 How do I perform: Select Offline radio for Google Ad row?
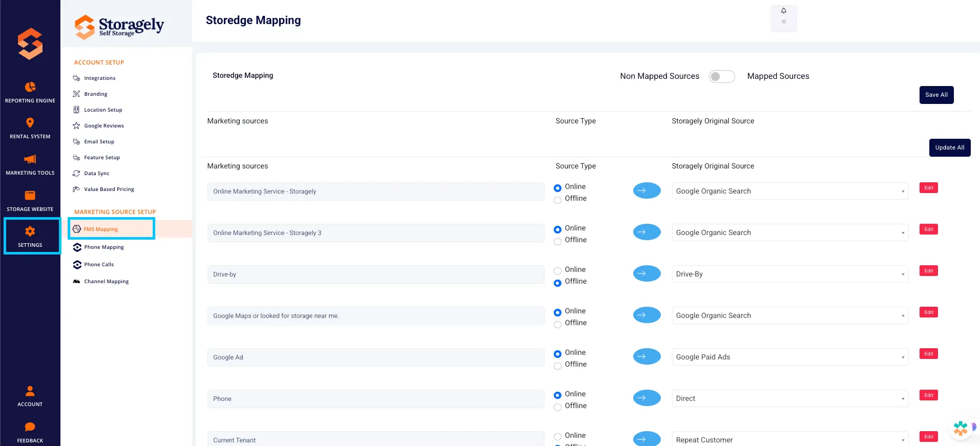(x=557, y=366)
